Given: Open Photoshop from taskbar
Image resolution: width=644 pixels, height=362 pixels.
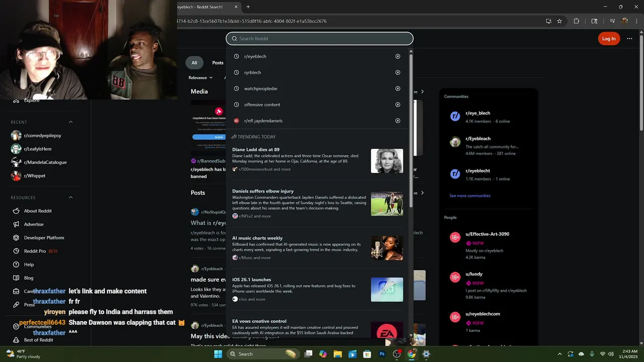Looking at the screenshot, I should tap(382, 354).
